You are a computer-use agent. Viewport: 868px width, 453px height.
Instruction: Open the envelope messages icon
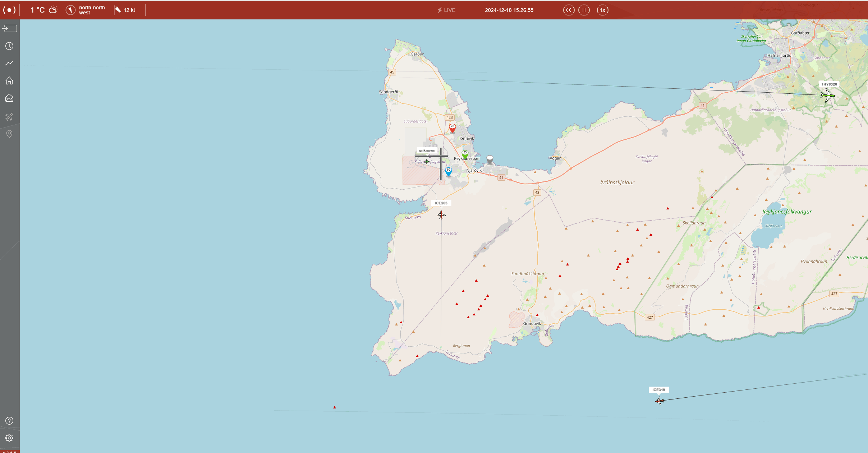pos(9,98)
